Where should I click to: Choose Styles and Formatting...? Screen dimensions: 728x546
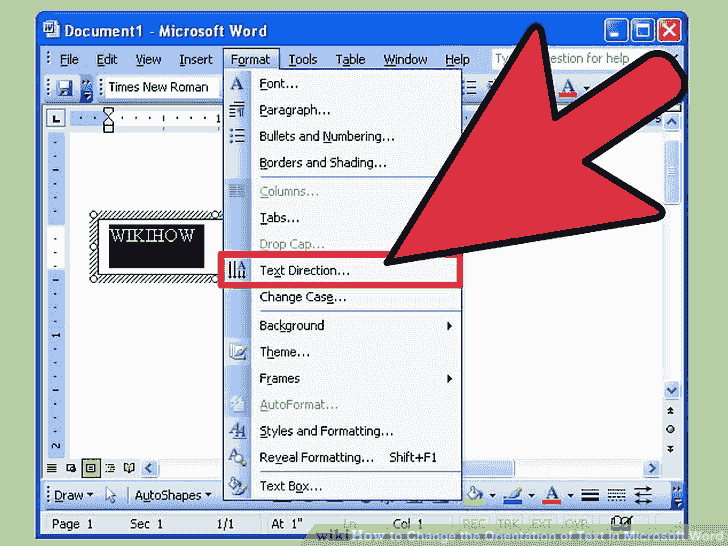[x=343, y=431]
